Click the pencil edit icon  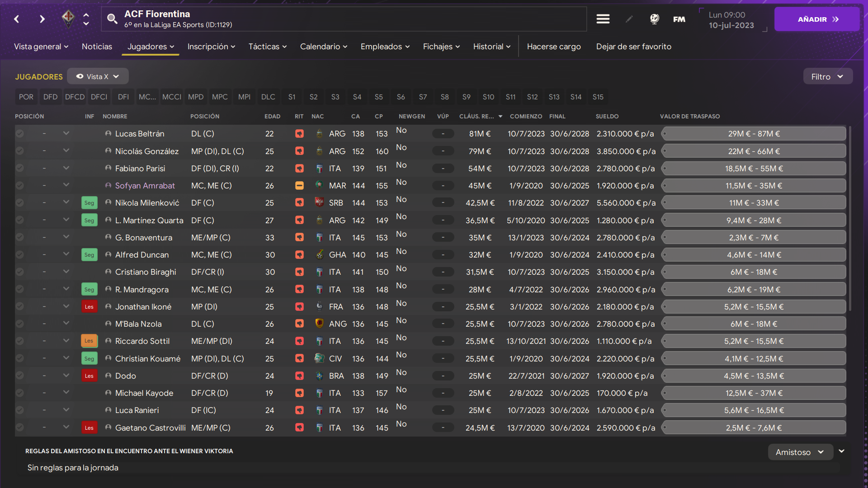click(629, 19)
